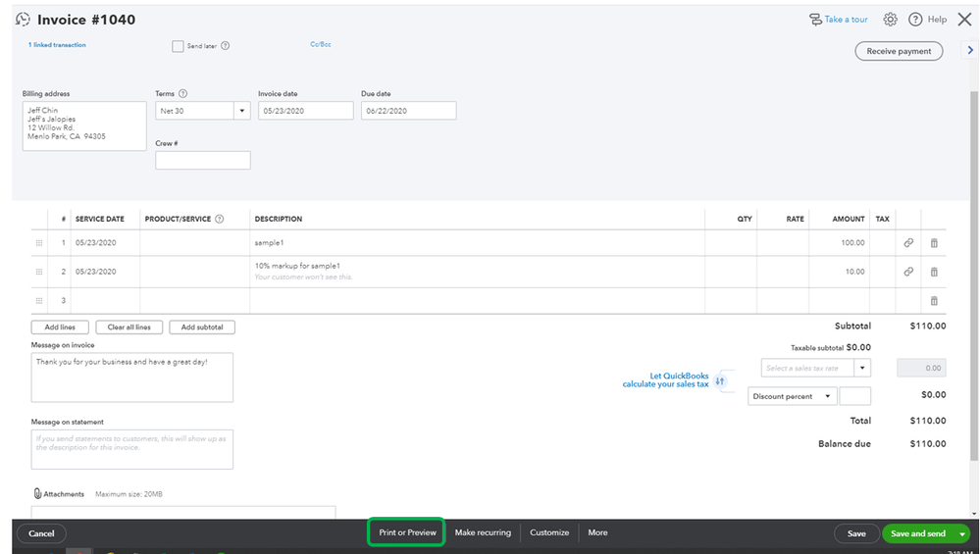The width and height of the screenshot is (980, 554).
Task: Click Customize in bottom bar
Action: (549, 532)
